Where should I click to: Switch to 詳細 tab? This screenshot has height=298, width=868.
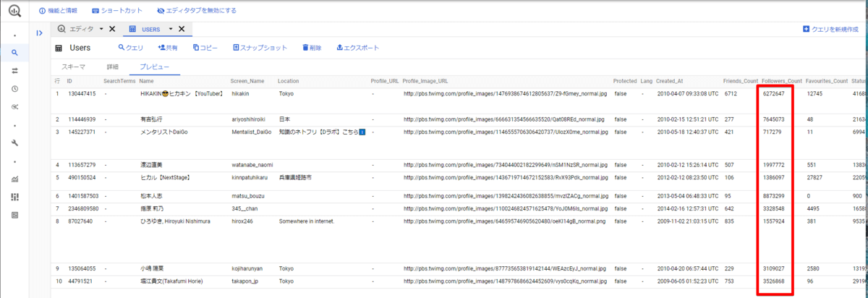point(112,67)
